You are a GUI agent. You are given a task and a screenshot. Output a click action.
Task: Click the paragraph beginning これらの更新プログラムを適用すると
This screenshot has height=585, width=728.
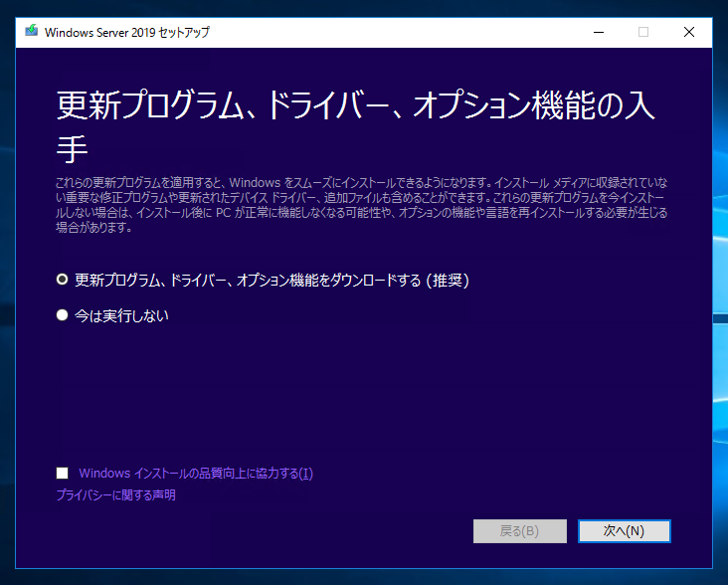click(362, 205)
